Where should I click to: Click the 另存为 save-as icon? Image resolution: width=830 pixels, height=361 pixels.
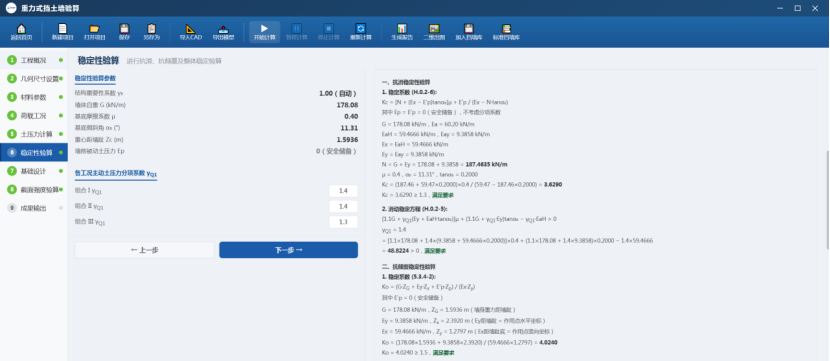151,32
